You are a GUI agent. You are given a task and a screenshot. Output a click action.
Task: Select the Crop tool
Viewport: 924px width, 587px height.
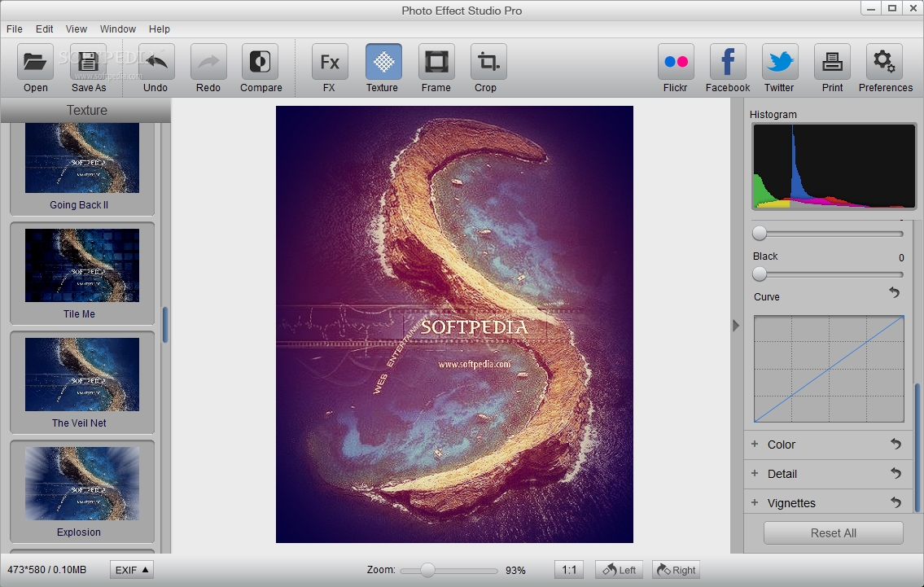pos(488,63)
